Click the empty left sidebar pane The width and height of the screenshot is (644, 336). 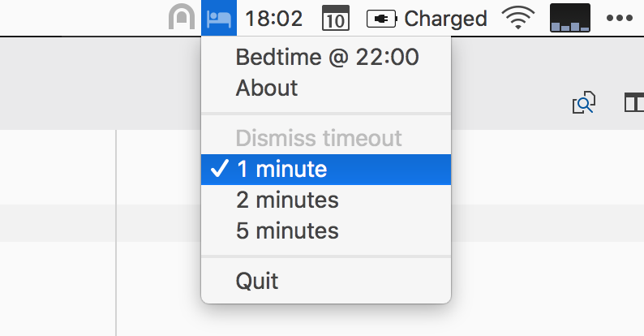(57, 284)
